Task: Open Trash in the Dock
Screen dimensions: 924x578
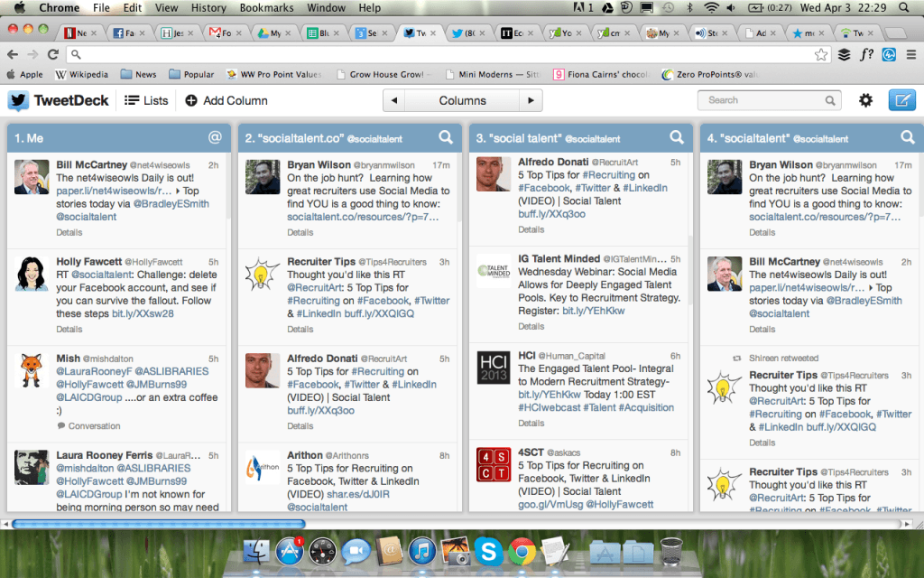Action: (671, 552)
